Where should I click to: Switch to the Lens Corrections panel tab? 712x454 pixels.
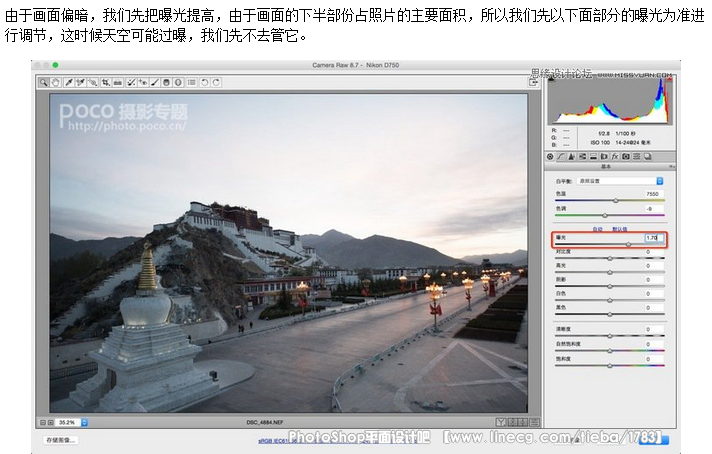click(604, 157)
